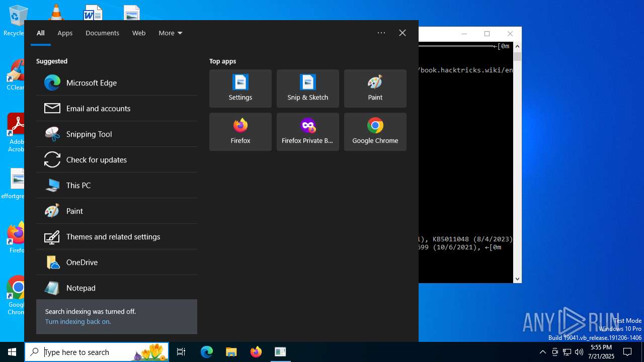Select Check for updates suggestion
The width and height of the screenshot is (644, 362).
click(x=117, y=160)
